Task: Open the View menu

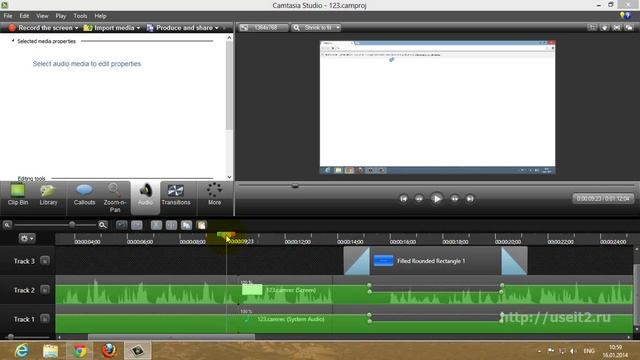Action: coord(42,16)
